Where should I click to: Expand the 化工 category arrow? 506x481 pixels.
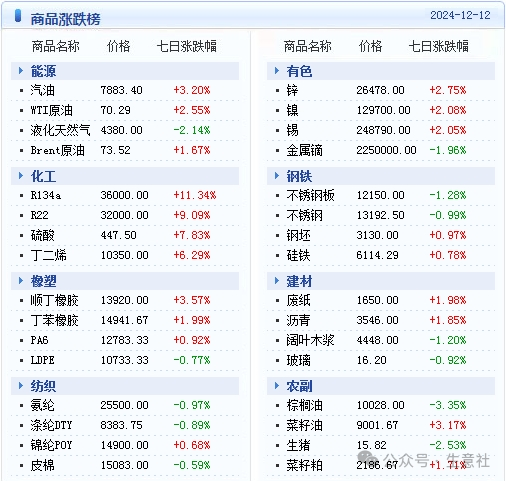pos(21,176)
